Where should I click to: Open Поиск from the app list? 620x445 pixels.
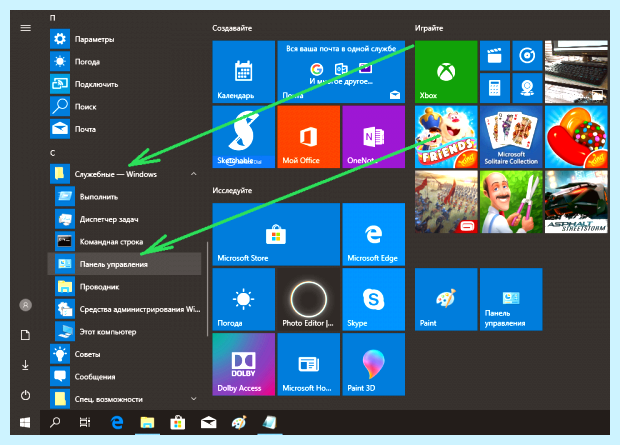(125, 107)
